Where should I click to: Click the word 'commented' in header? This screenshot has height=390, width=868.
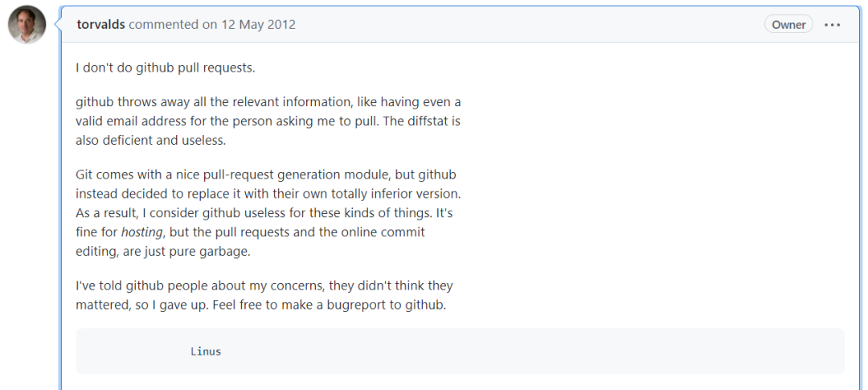pyautogui.click(x=164, y=24)
